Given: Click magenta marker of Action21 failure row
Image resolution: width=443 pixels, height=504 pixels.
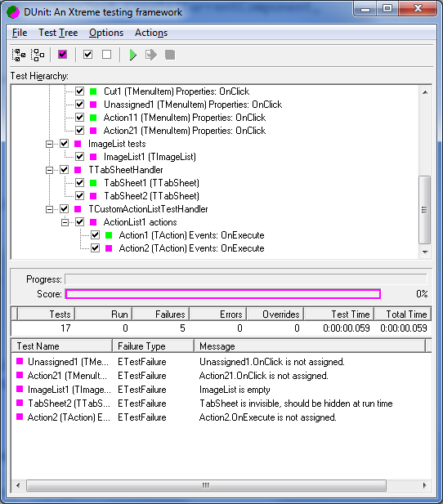Looking at the screenshot, I should [20, 375].
